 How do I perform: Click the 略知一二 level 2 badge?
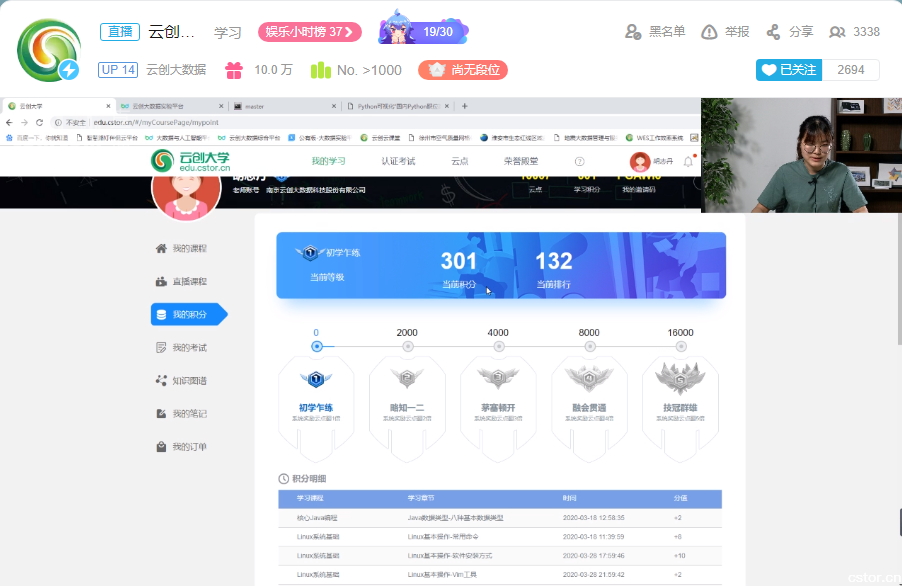click(x=407, y=378)
